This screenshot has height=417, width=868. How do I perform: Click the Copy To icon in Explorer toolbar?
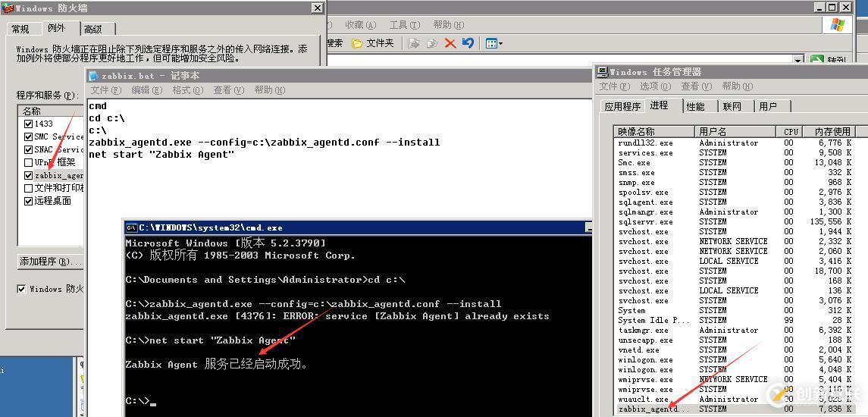tap(432, 43)
